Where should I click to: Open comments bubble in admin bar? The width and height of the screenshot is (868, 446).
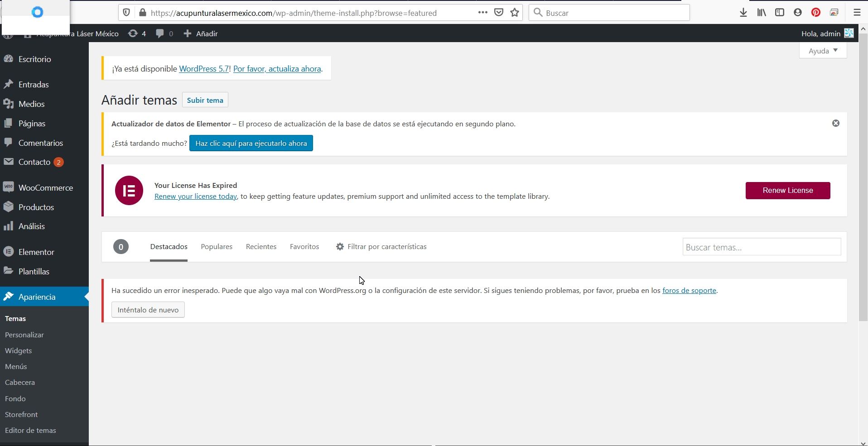coord(164,34)
